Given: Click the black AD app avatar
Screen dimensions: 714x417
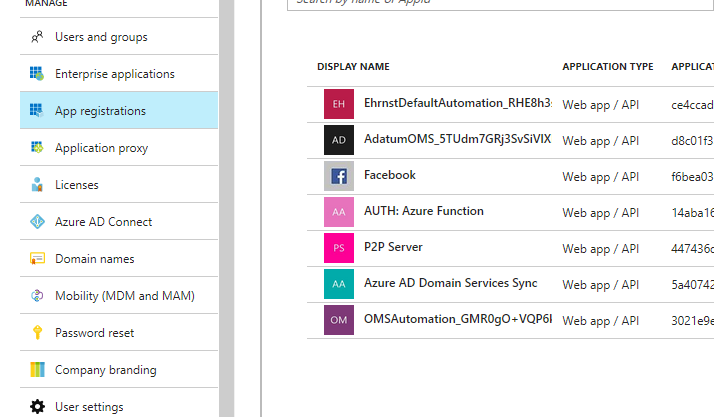Looking at the screenshot, I should [339, 140].
